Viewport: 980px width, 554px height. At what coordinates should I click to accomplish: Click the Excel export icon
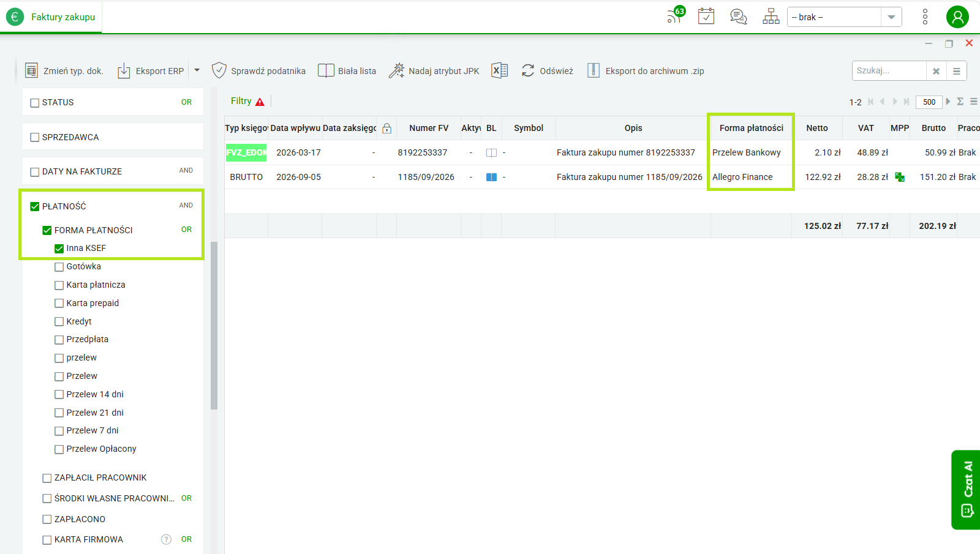(x=500, y=70)
